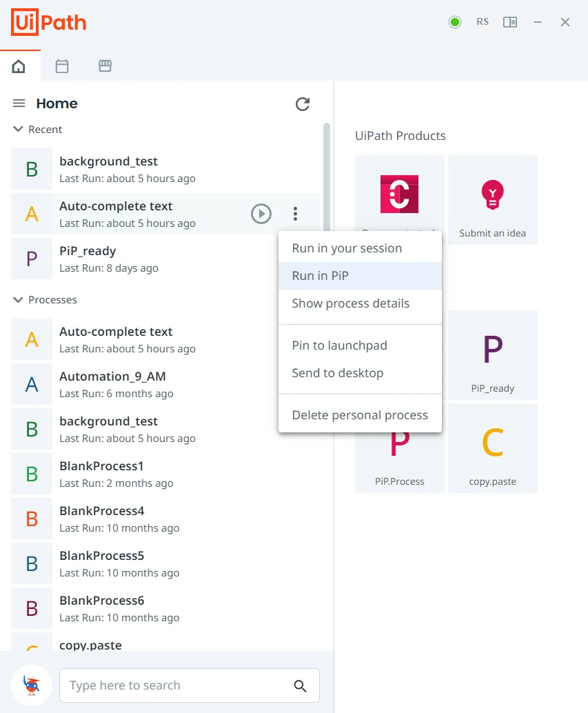
Task: Click the process list scrollbar
Action: (326, 177)
